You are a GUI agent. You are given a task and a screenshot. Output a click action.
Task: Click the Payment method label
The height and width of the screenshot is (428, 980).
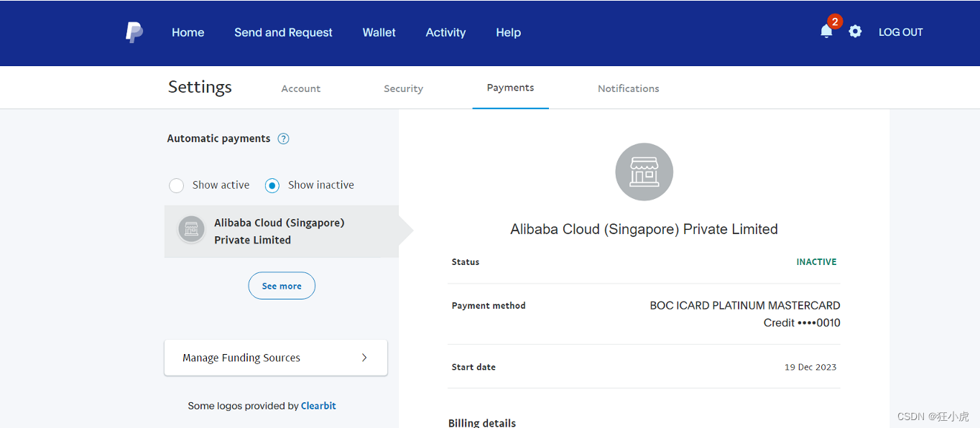coord(489,306)
